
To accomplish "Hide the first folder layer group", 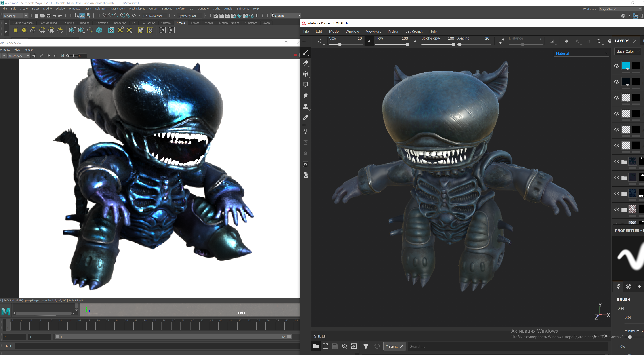I will click(617, 162).
